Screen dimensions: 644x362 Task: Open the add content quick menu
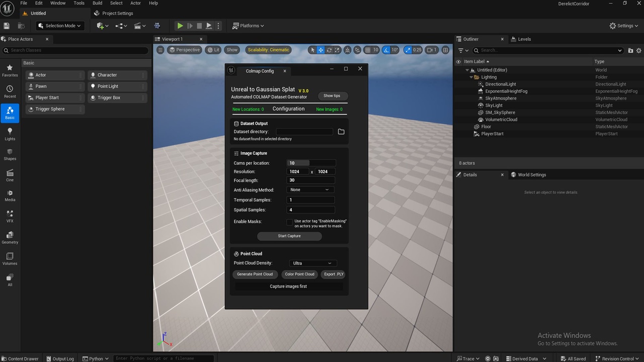[x=102, y=26]
